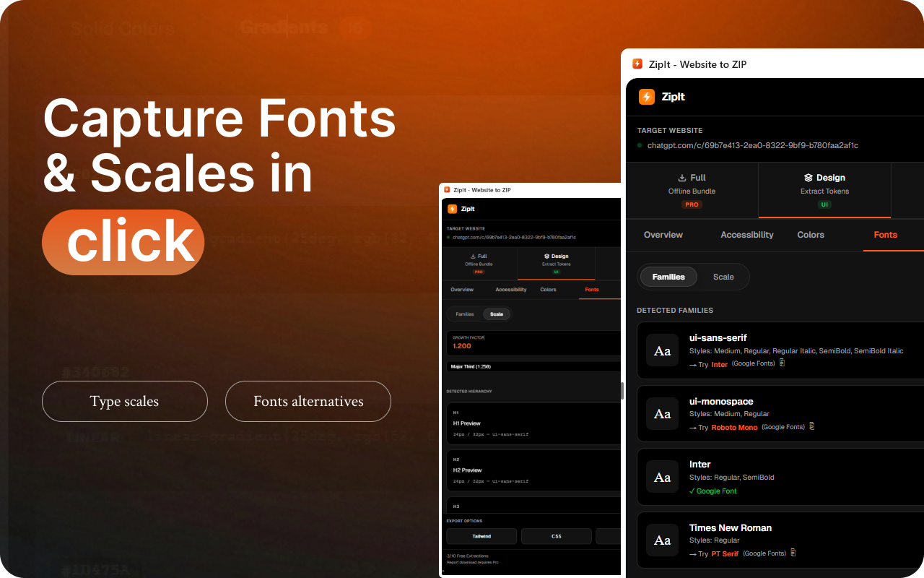Click the Full download icon in the small window
Image resolution: width=924 pixels, height=578 pixels.
coord(473,256)
